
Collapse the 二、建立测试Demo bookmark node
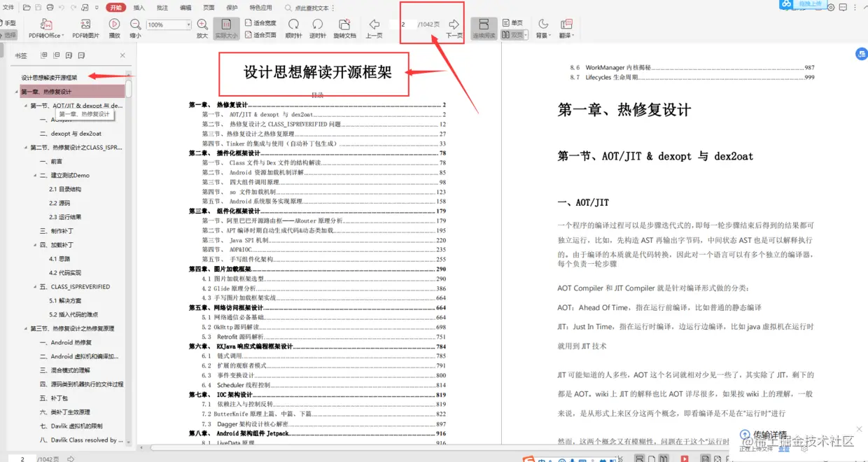point(36,175)
